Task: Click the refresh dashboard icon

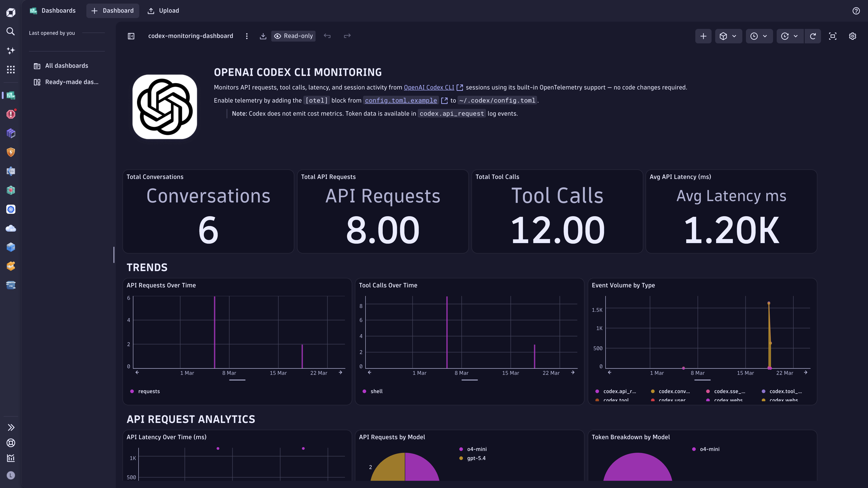Action: click(x=813, y=36)
